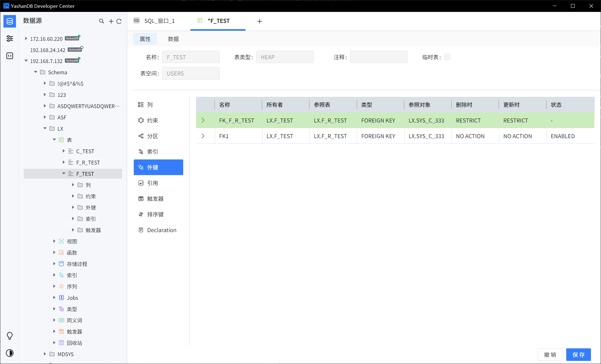The image size is (601, 364).
Task: Collapse the F_TEST table tree node
Action: pyautogui.click(x=64, y=174)
